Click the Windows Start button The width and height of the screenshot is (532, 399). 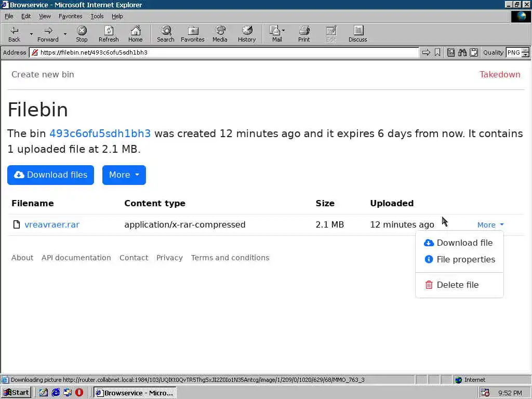coord(16,393)
